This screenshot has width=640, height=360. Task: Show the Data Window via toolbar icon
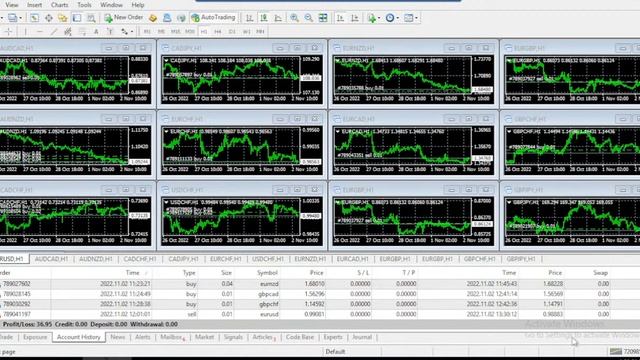pos(49,18)
